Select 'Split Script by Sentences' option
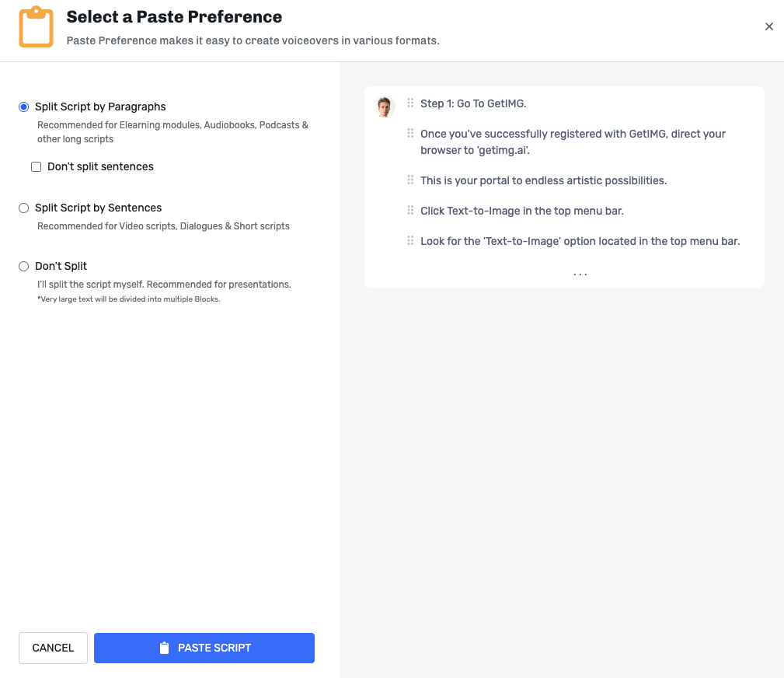 click(x=24, y=208)
